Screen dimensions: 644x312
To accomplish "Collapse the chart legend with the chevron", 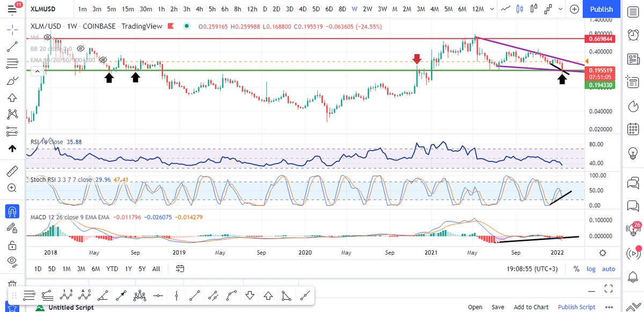I will coord(36,70).
